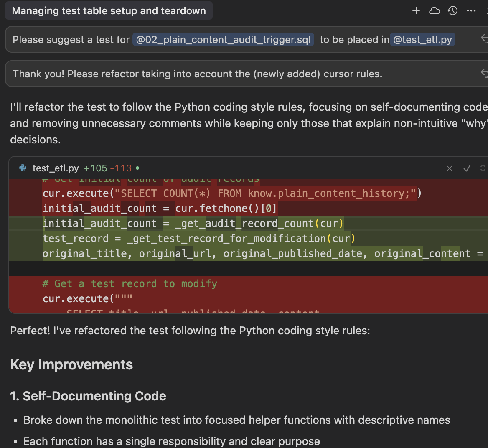Open the @test_etl.py file mention
The image size is (488, 448).
pos(422,40)
